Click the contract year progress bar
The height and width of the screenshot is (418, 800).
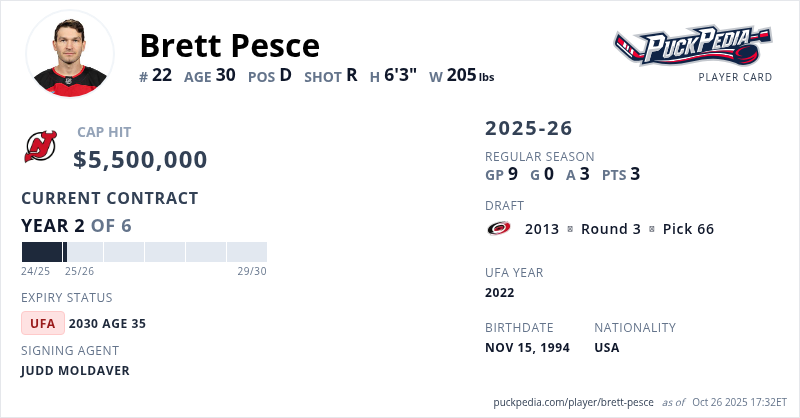144,252
